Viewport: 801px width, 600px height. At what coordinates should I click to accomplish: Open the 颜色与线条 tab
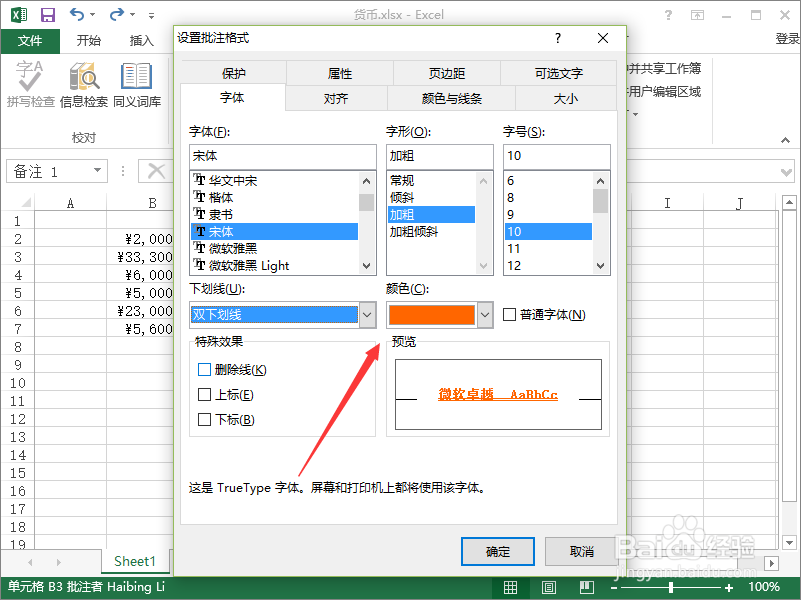(450, 98)
